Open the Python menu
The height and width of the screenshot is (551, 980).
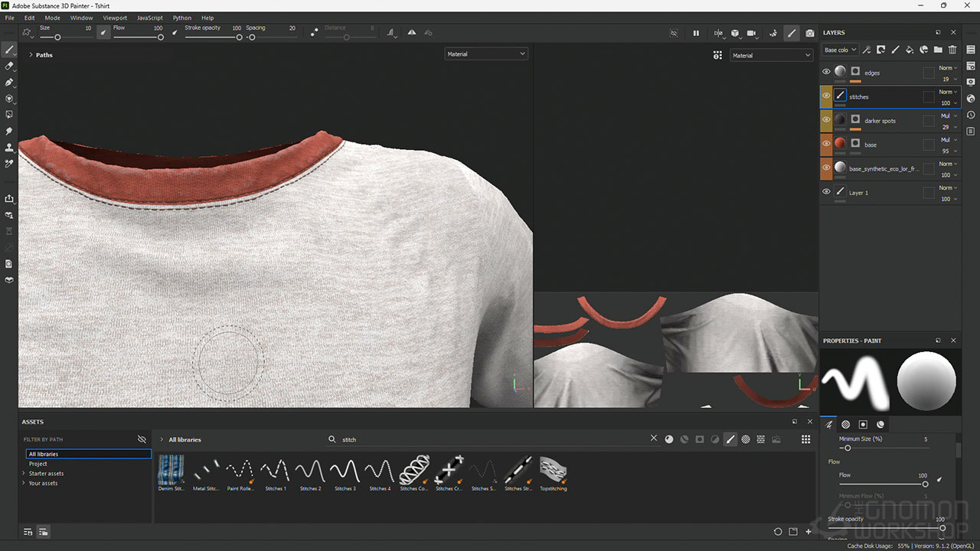click(x=182, y=18)
